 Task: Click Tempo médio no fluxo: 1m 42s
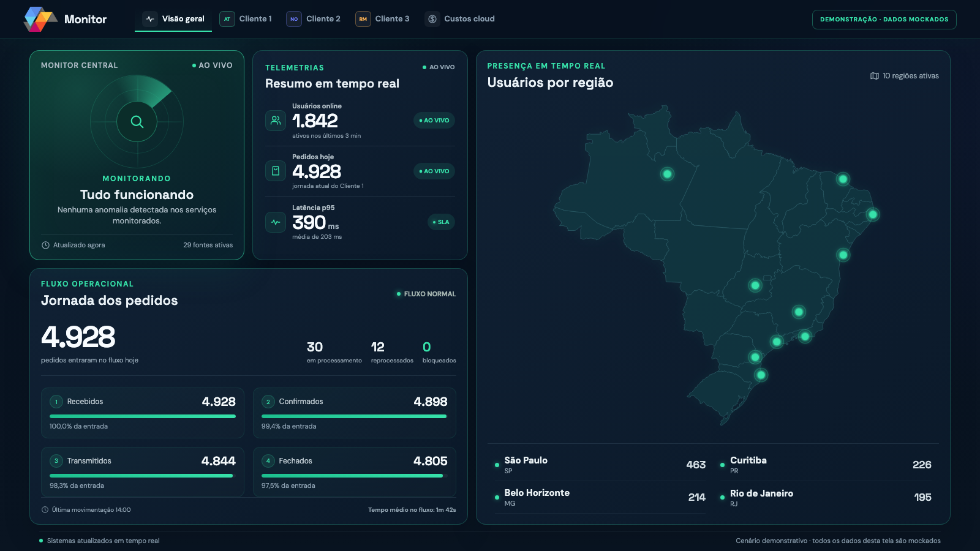click(x=412, y=510)
